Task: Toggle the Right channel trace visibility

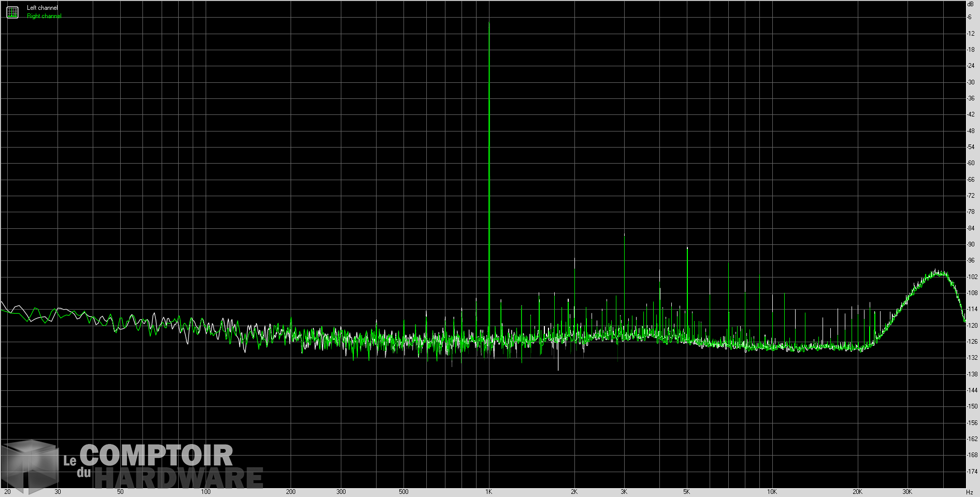Action: [43, 15]
